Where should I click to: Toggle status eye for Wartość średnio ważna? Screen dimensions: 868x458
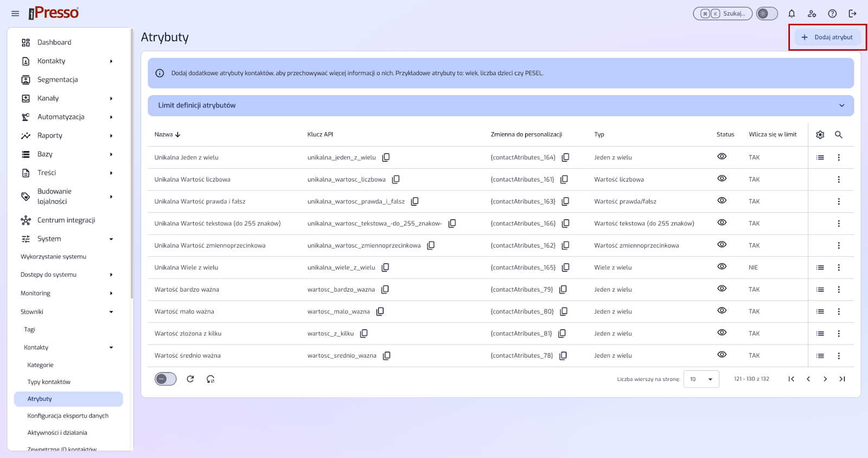point(722,354)
